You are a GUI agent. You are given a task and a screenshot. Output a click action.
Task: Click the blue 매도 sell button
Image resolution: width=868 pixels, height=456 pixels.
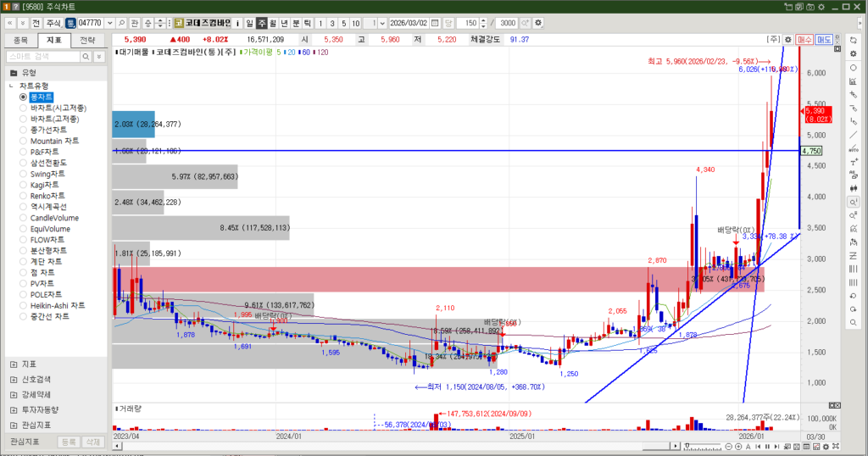coord(824,39)
